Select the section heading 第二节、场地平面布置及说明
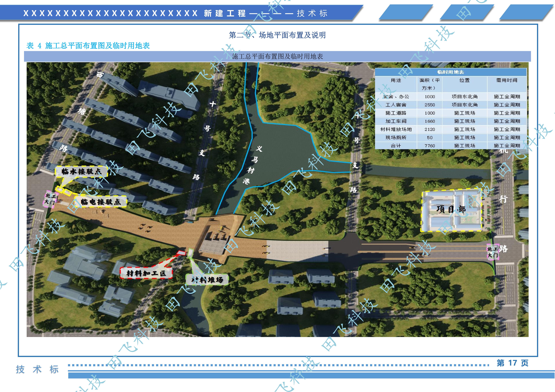This screenshot has height=392, width=555. tap(277, 35)
